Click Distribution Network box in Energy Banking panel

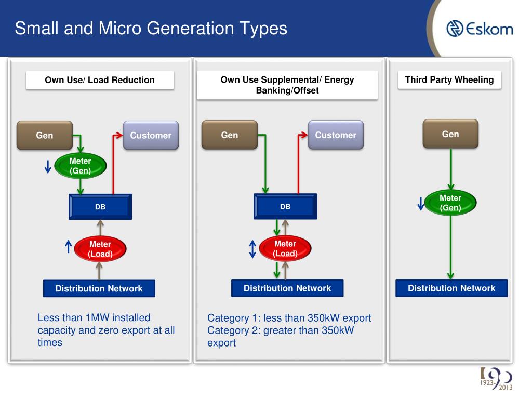click(x=287, y=288)
